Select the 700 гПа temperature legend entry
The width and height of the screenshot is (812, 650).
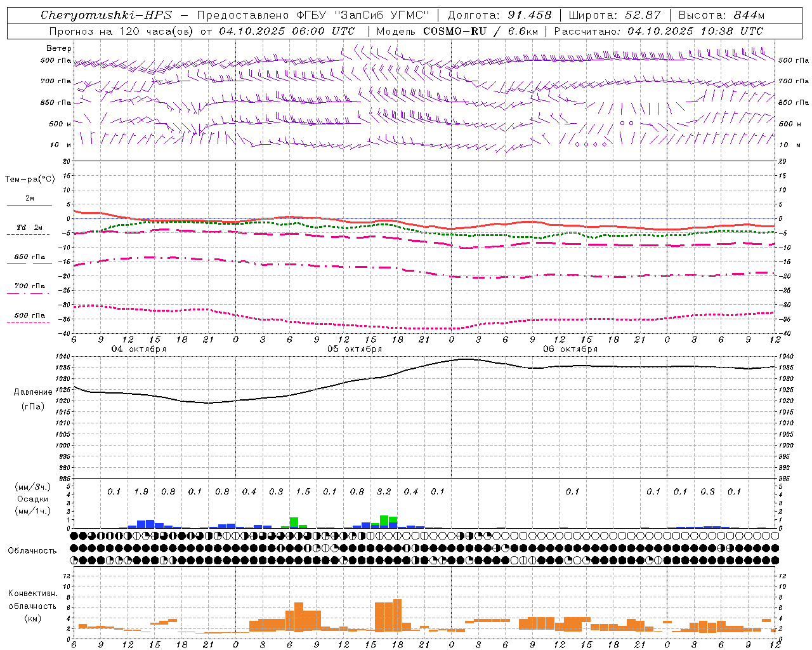29,286
